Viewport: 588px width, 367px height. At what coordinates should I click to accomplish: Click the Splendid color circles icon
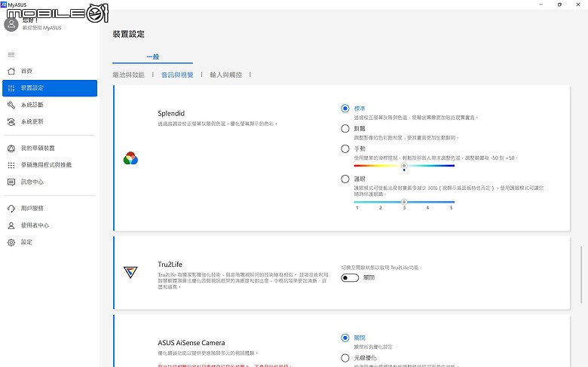(x=130, y=158)
